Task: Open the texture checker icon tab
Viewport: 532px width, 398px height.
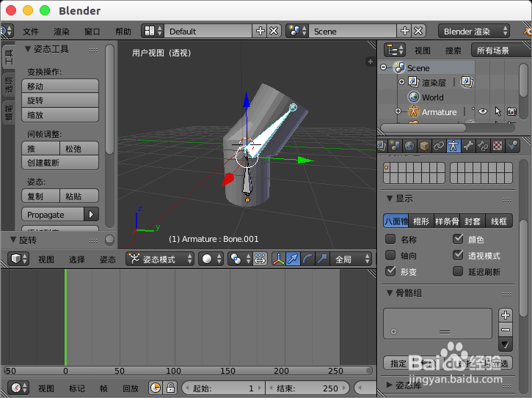Action: point(498,146)
